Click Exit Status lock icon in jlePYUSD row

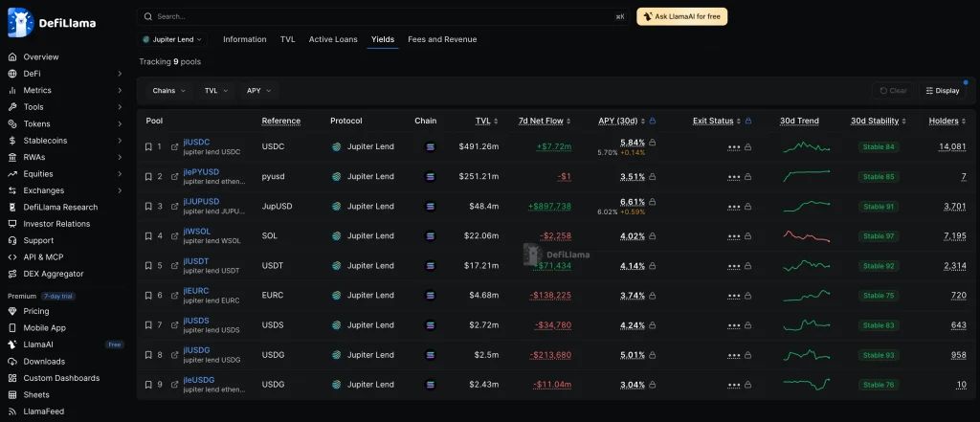click(x=747, y=177)
